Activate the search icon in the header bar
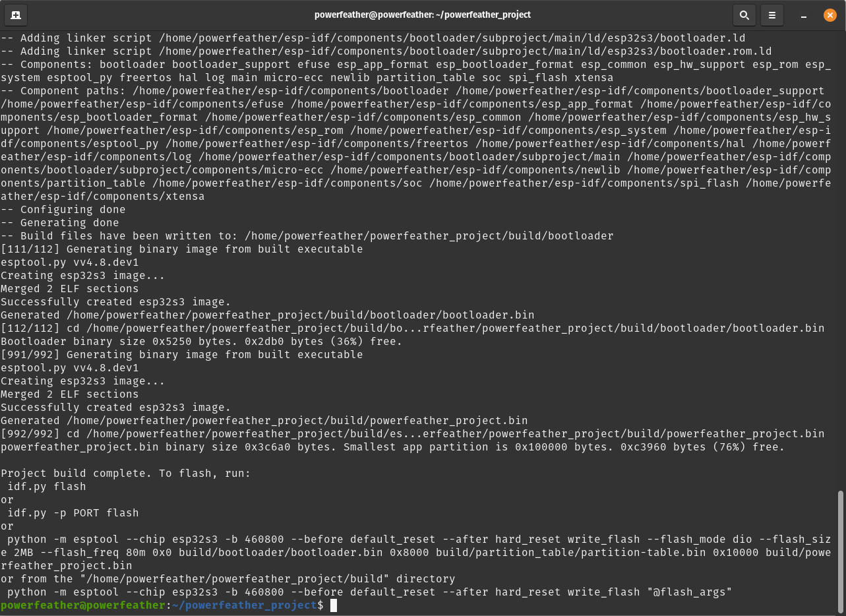Screen dimensions: 846x616 [x=744, y=15]
